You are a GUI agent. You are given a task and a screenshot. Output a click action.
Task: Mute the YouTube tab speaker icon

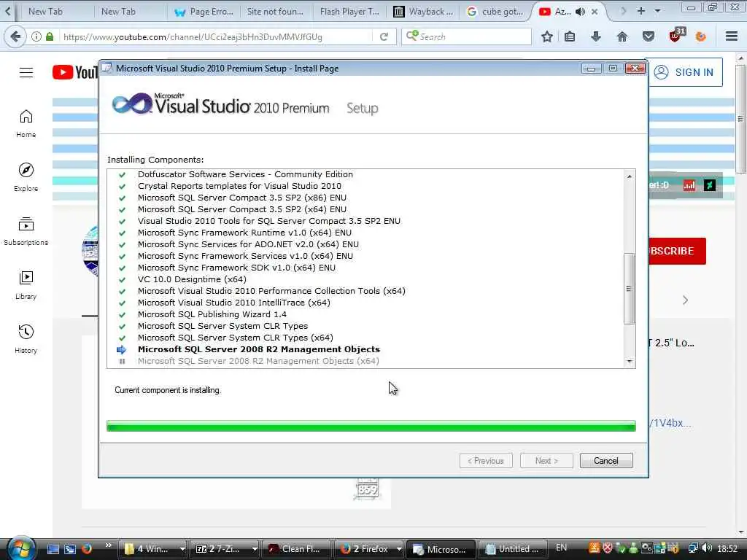[580, 12]
